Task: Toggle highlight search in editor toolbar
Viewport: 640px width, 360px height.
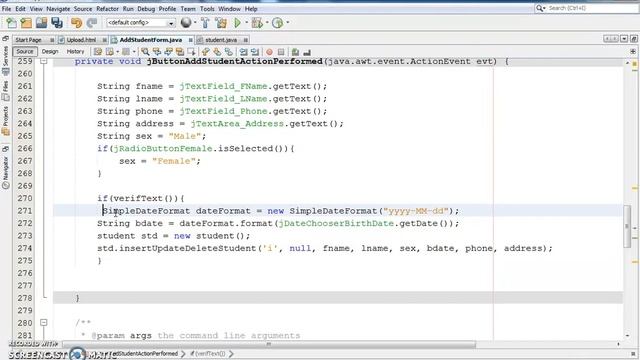Action: click(180, 52)
